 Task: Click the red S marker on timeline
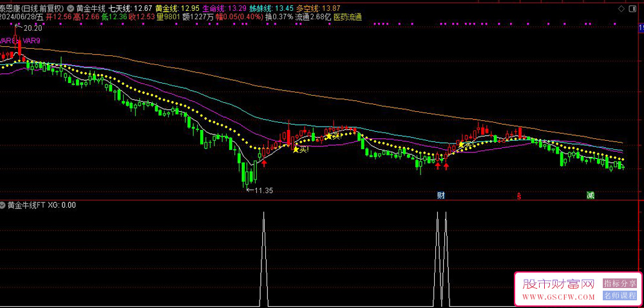518,196
